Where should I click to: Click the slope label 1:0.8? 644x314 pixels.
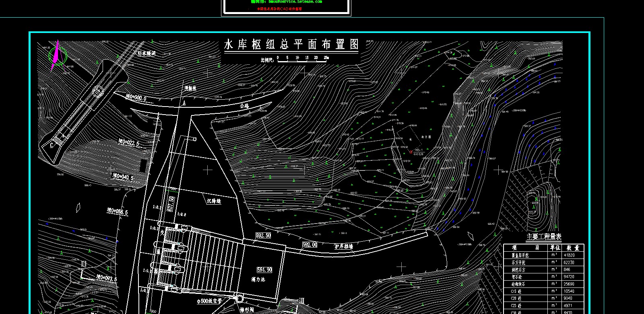[181, 215]
